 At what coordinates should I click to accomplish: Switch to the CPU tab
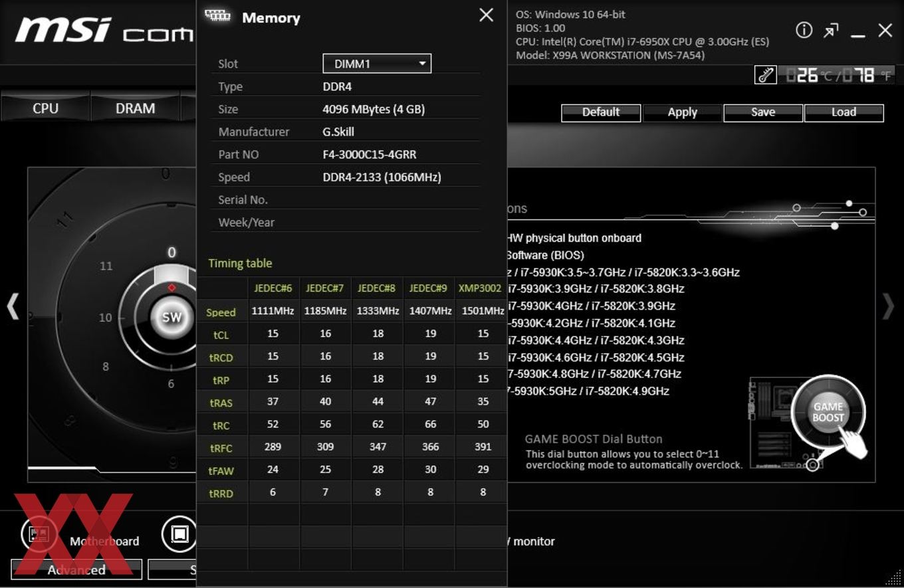tap(45, 108)
